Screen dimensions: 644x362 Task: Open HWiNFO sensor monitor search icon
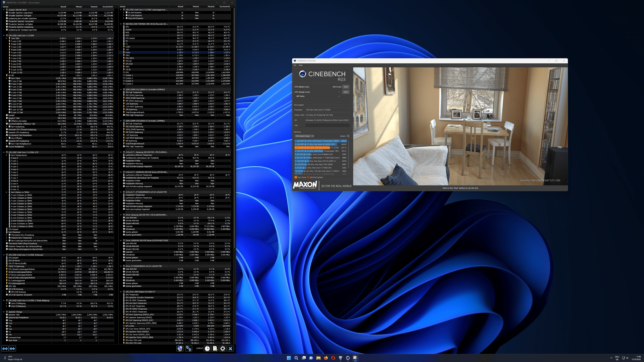click(x=180, y=348)
